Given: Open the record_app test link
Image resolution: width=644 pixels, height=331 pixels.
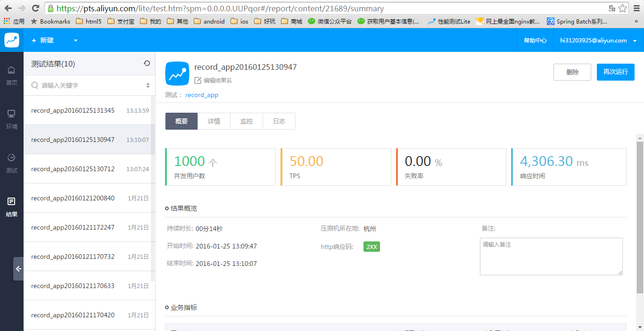Looking at the screenshot, I should (202, 95).
